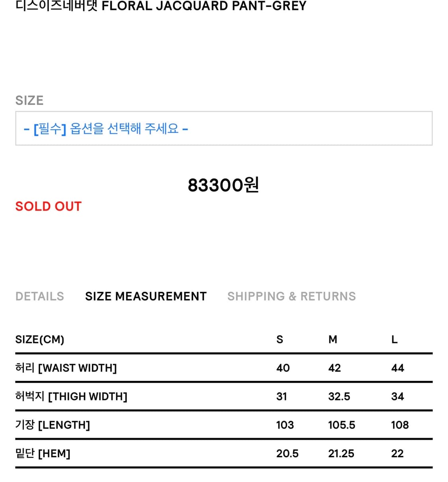The height and width of the screenshot is (482, 448).
Task: View SHIPPING & RETURNS information
Action: [x=291, y=296]
